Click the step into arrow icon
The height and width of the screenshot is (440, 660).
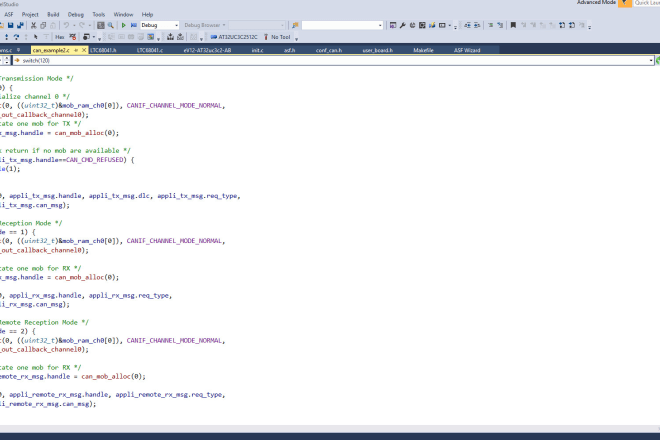[6, 37]
